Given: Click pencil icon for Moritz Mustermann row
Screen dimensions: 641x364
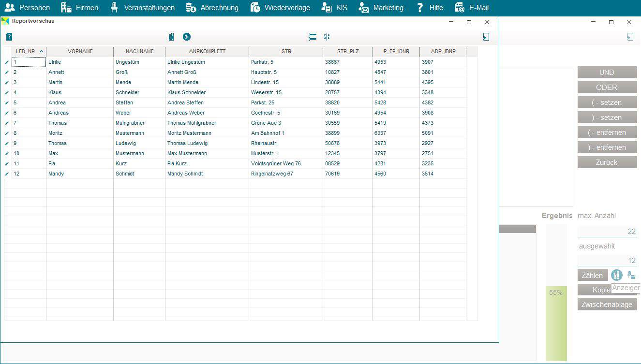Looking at the screenshot, I should click(7, 133).
